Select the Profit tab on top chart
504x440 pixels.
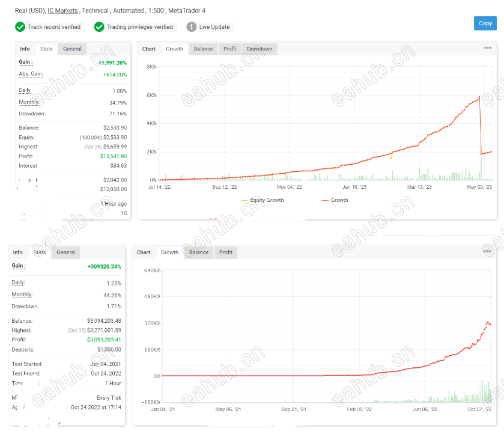point(230,49)
